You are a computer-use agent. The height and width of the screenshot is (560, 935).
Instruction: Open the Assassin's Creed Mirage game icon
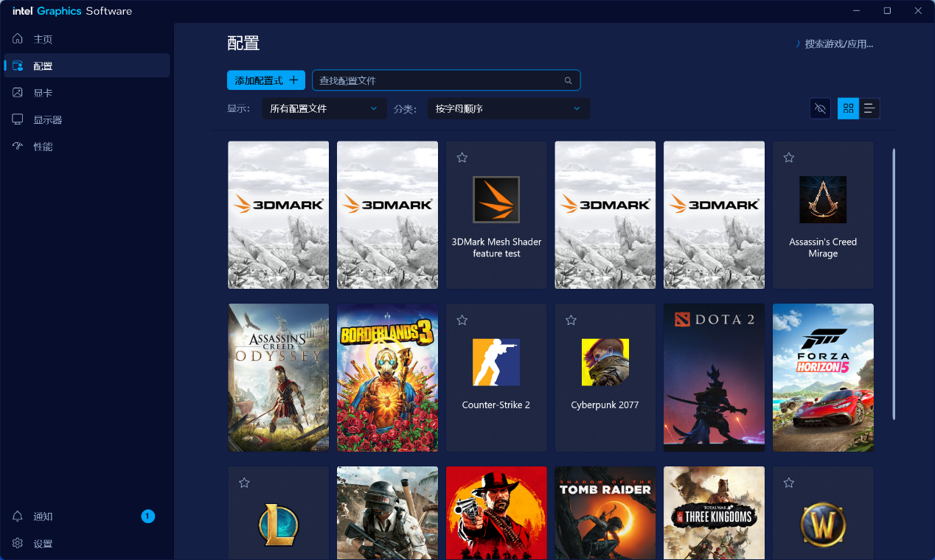(823, 200)
